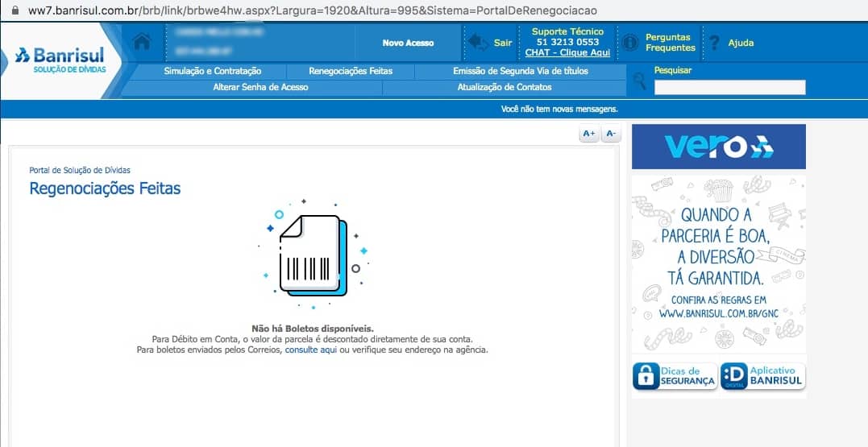Click the search magnifier icon
Screen dimensions: 868x447
(640, 81)
